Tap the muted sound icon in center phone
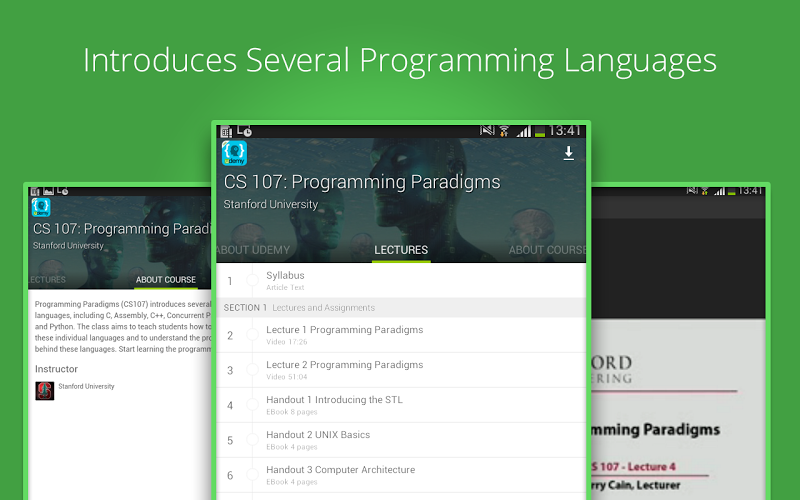The width and height of the screenshot is (800, 500). (487, 131)
